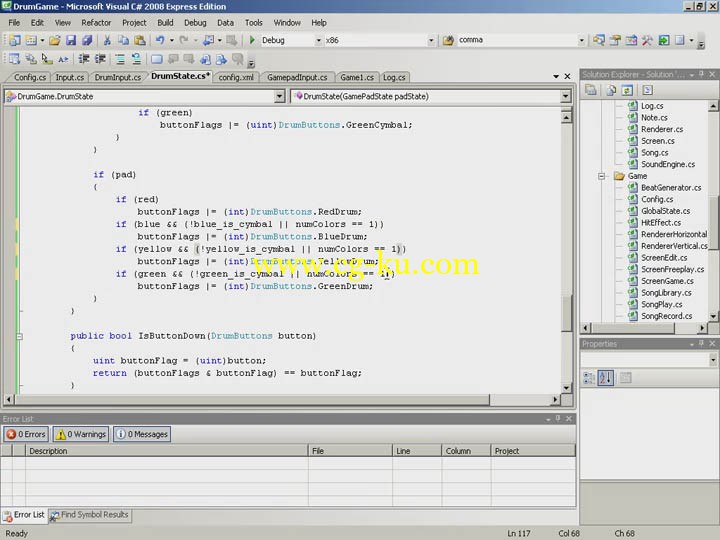This screenshot has height=540, width=720.
Task: Sort Error List by Description column
Action: pos(166,451)
